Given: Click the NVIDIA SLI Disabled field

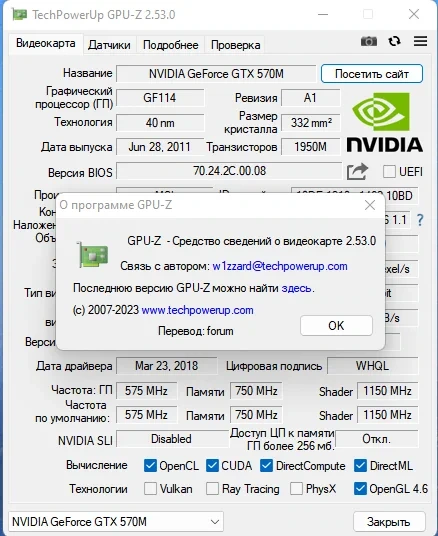Looking at the screenshot, I should click(x=172, y=439).
